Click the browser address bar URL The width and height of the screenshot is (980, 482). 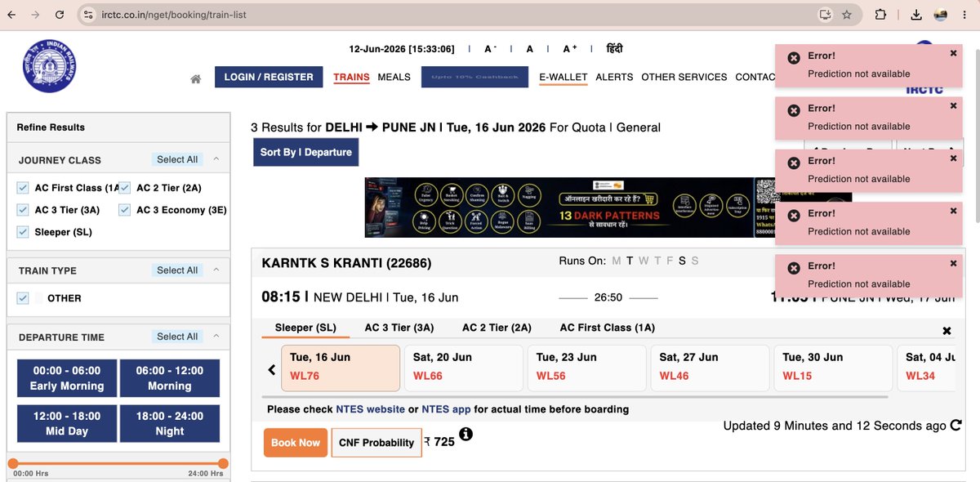pyautogui.click(x=174, y=15)
